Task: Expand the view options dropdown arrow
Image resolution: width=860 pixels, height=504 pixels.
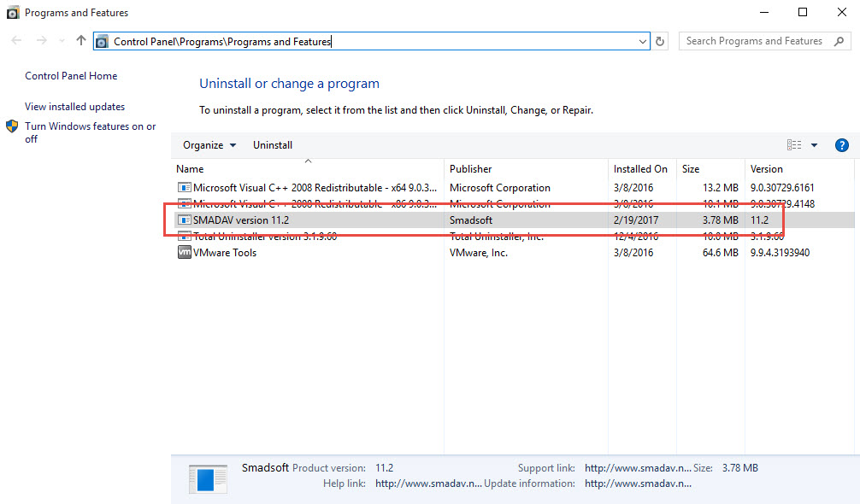Action: (x=815, y=145)
